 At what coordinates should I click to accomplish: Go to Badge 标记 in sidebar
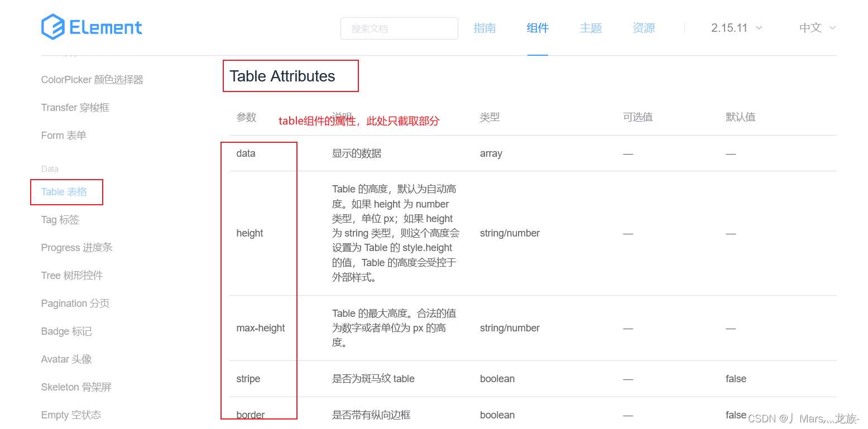point(66,331)
